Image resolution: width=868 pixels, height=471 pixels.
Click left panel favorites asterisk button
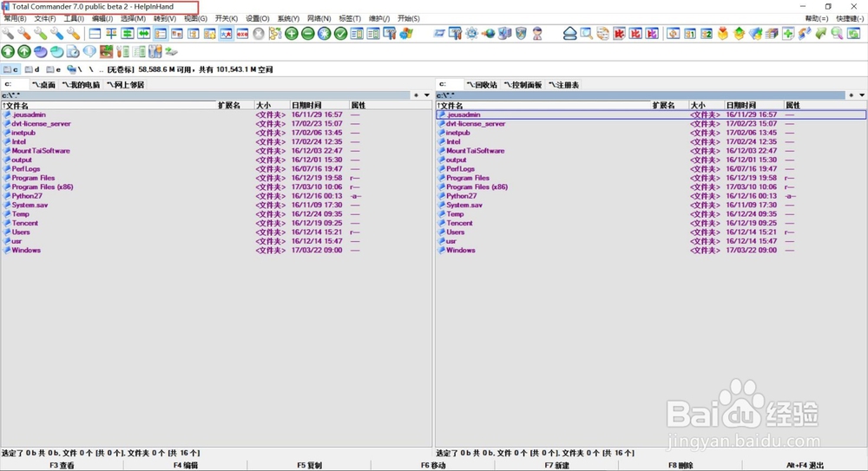pos(417,95)
